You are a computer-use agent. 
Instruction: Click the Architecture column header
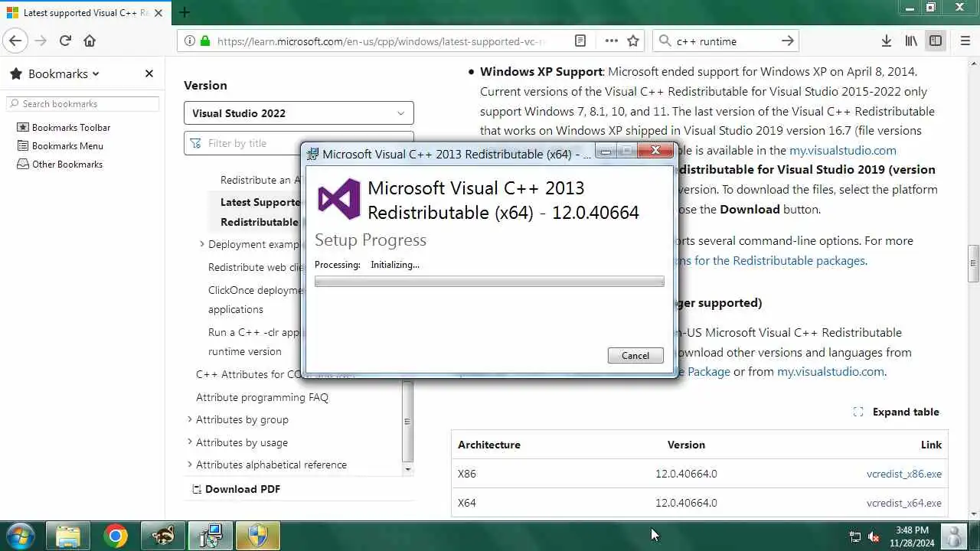489,445
